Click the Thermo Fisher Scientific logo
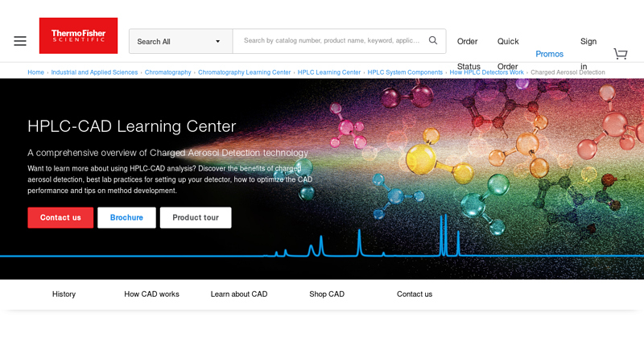The image size is (644, 362). (78, 35)
